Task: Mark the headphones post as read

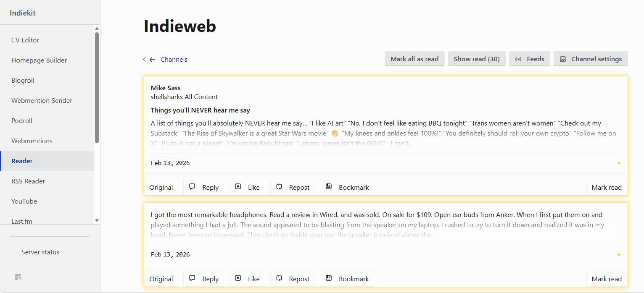Action: (606, 279)
